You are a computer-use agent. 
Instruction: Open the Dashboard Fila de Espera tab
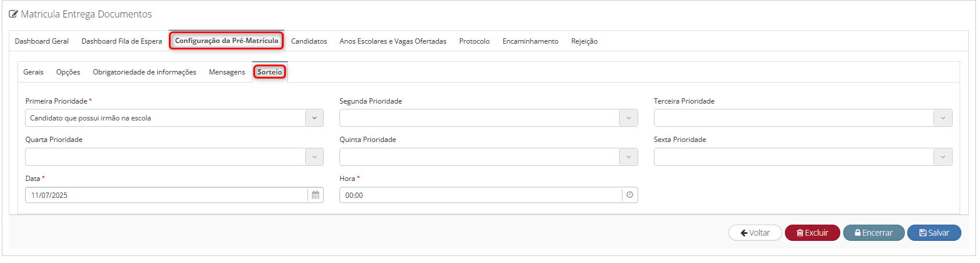coord(122,41)
